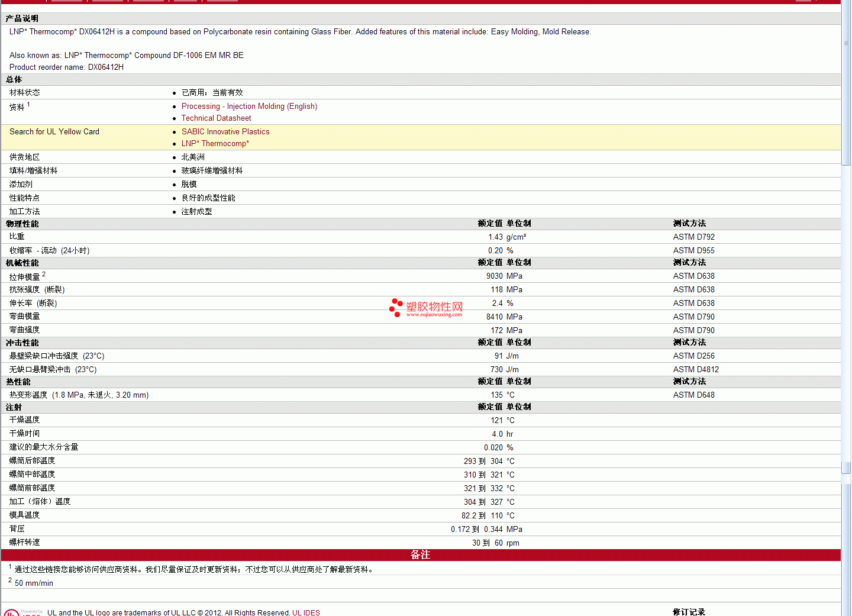
Task: Click the 供货地区 row label
Action: (x=25, y=157)
